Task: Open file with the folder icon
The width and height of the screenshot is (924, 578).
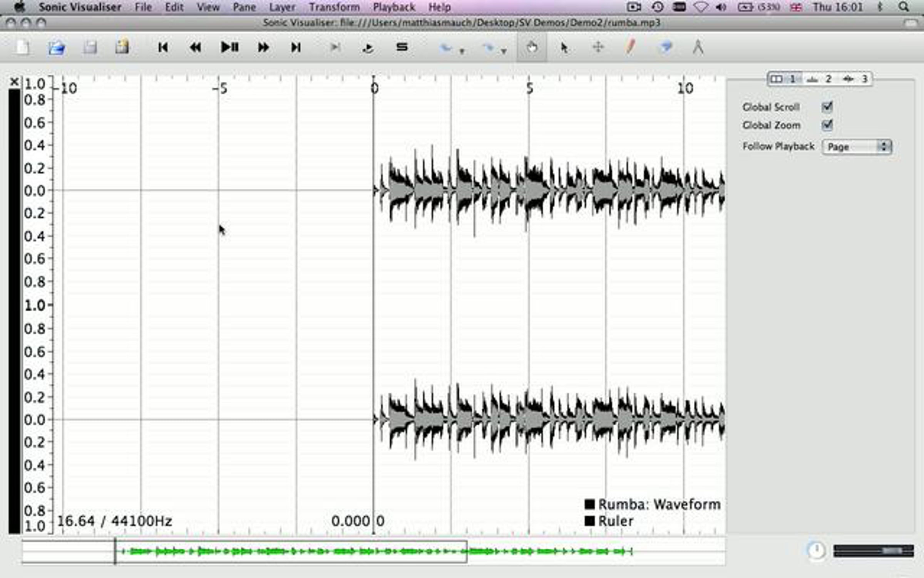Action: [57, 48]
